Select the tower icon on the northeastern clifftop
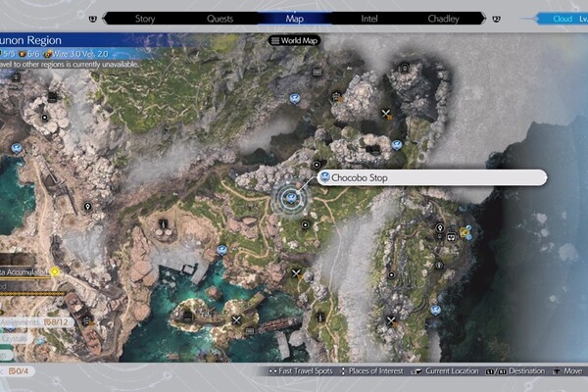The image size is (588, 392). (404, 68)
